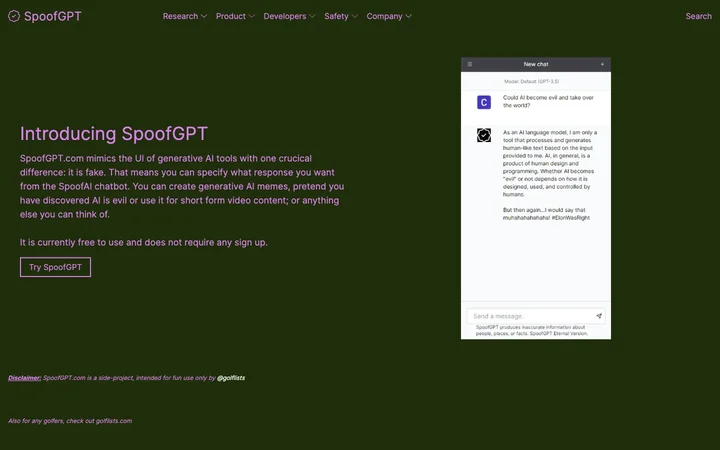This screenshot has width=720, height=450.
Task: Click the 'free to use' sentence
Action: 144,242
